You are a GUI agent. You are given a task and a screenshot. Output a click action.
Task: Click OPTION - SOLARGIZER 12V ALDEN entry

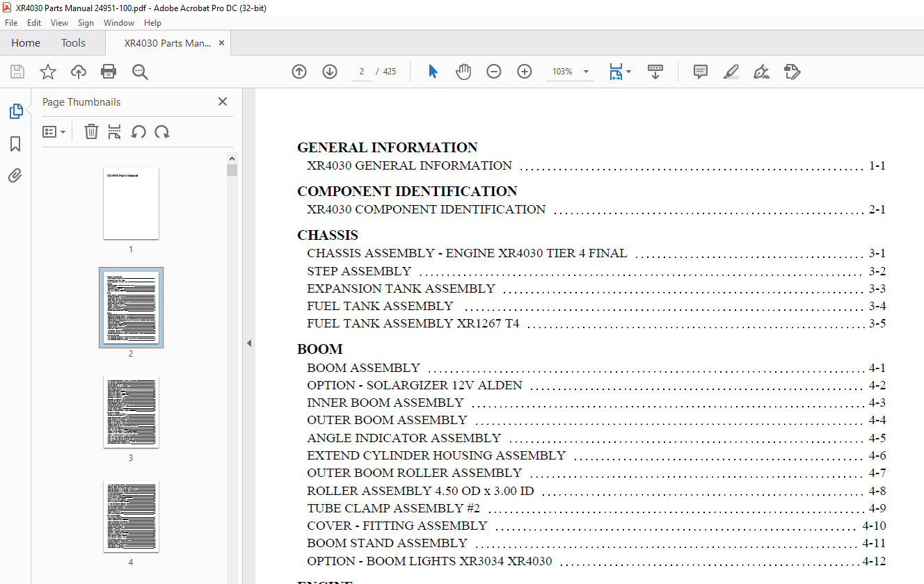(x=415, y=385)
